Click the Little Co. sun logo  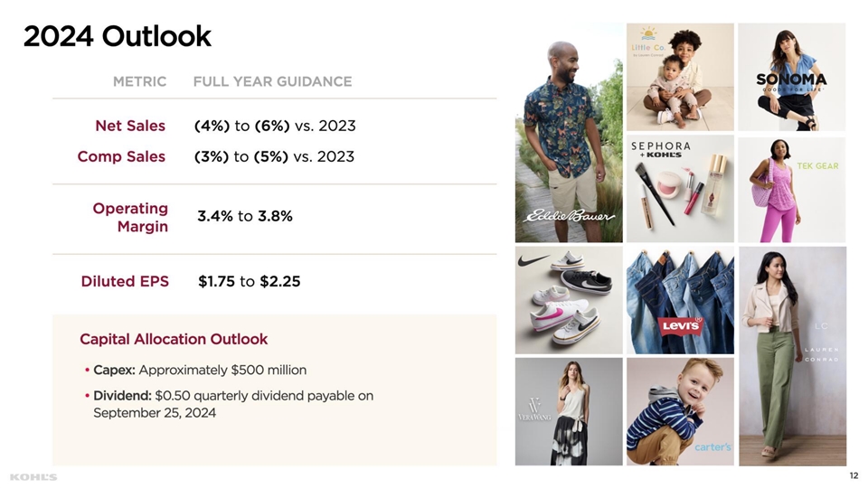648,42
